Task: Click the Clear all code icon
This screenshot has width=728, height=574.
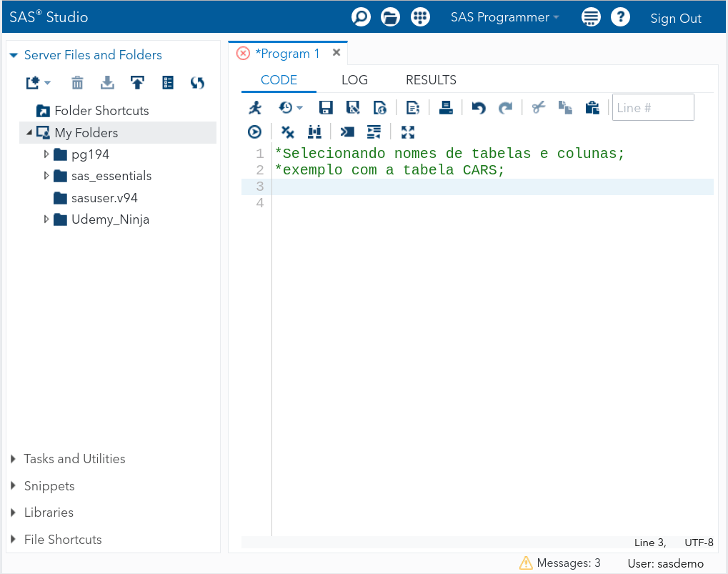Action: click(287, 132)
